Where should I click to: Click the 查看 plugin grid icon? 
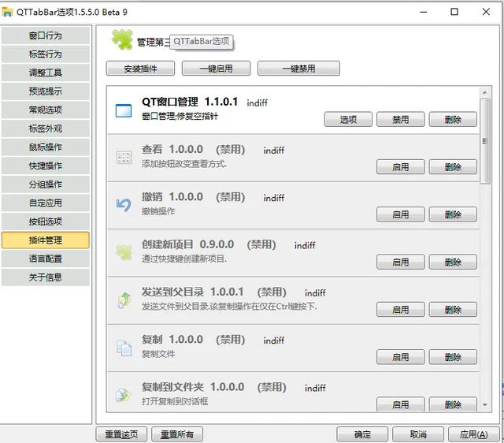[124, 158]
